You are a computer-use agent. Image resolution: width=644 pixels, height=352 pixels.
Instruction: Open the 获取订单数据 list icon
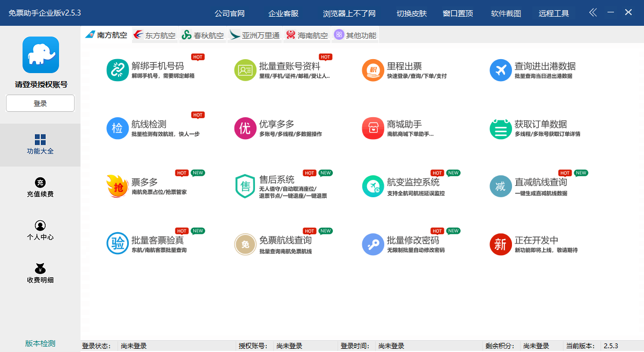(x=501, y=128)
